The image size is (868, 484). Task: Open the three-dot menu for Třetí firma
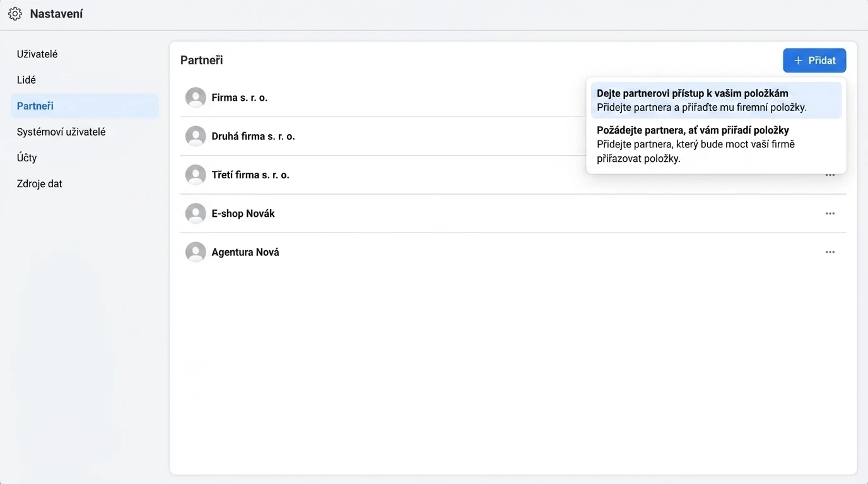[830, 175]
